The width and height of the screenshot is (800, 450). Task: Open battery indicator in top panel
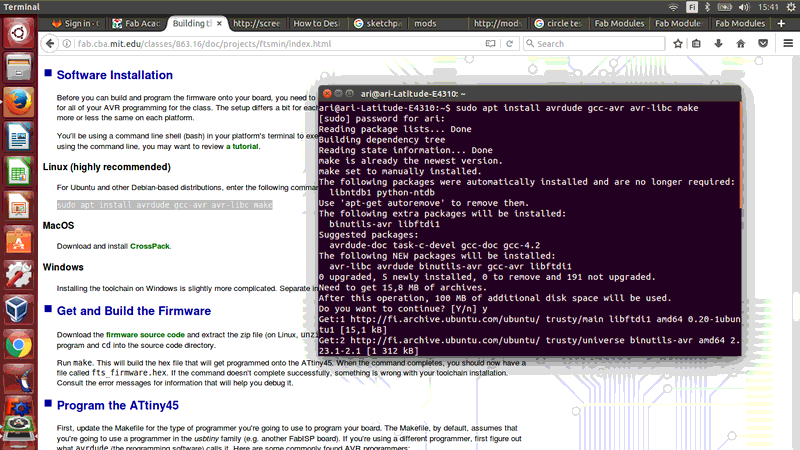[x=724, y=7]
